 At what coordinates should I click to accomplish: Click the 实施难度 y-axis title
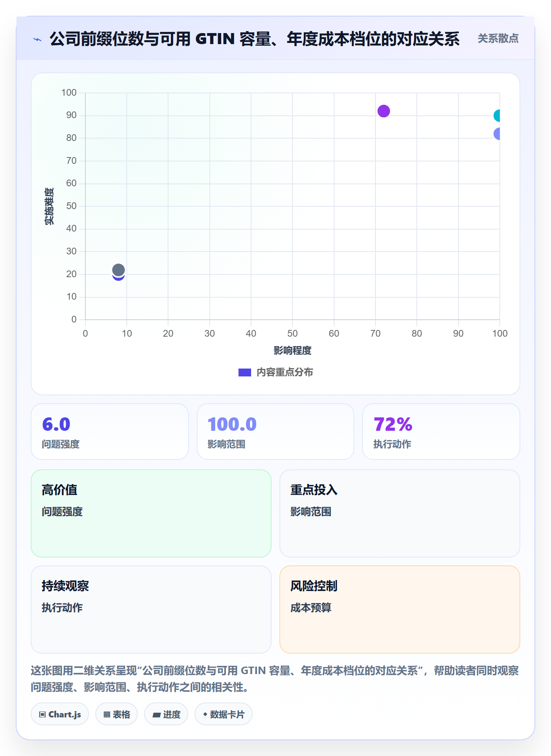49,206
